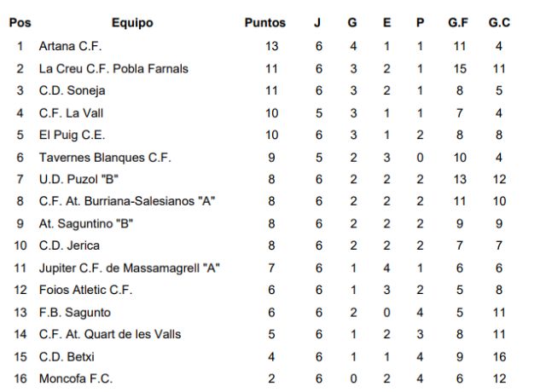Image resolution: width=546 pixels, height=392 pixels.
Task: Select the Puntos column header
Action: click(x=265, y=23)
